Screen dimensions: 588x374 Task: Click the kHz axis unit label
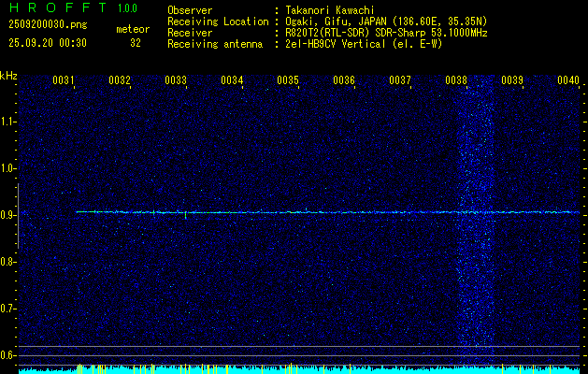(x=8, y=76)
